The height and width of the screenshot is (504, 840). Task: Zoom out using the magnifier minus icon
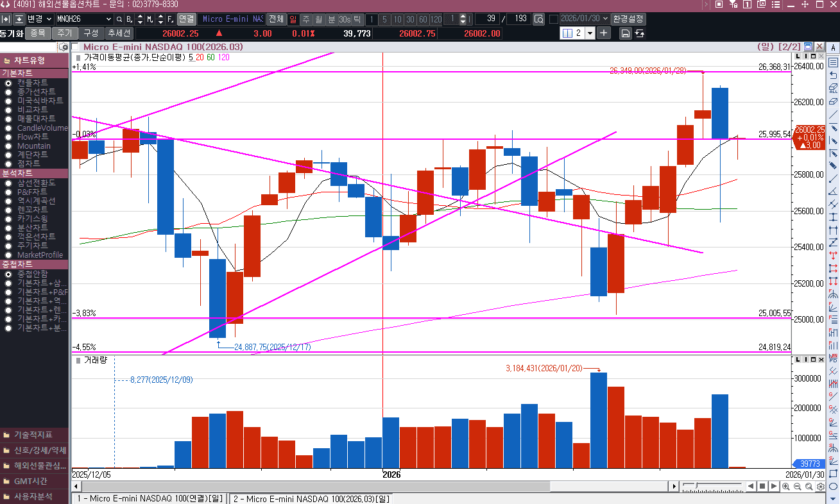click(797, 487)
